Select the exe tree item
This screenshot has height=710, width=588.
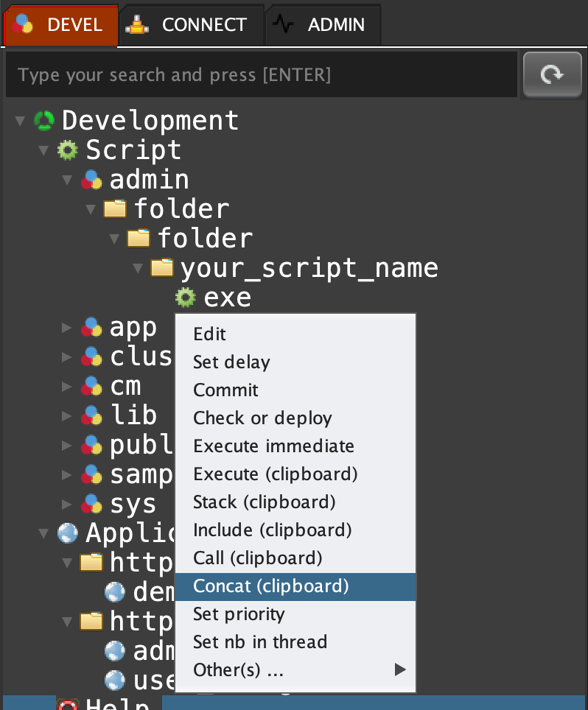pyautogui.click(x=227, y=298)
